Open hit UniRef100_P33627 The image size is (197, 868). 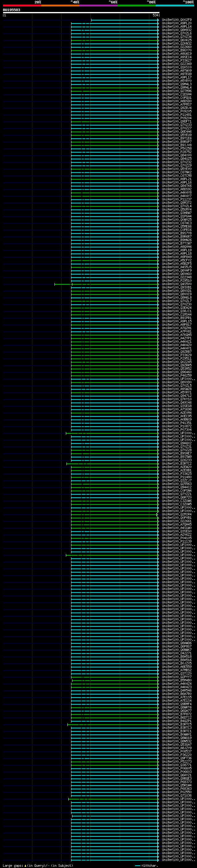click(x=177, y=61)
